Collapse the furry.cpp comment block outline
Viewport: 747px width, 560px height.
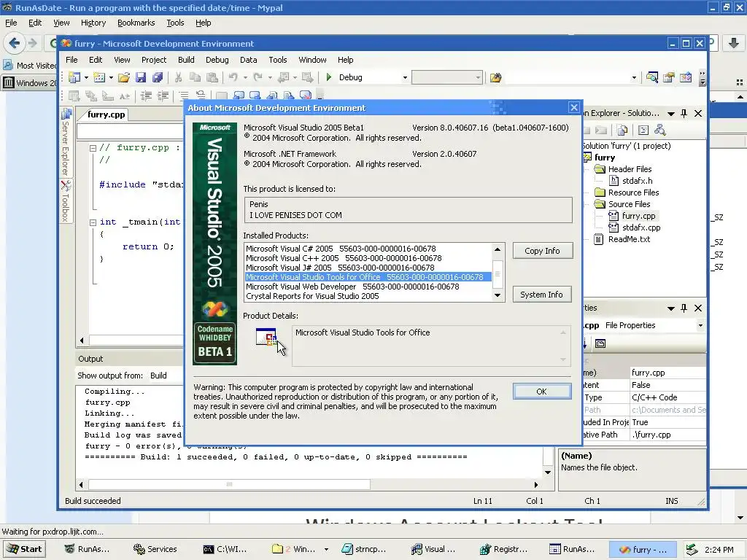pyautogui.click(x=93, y=148)
